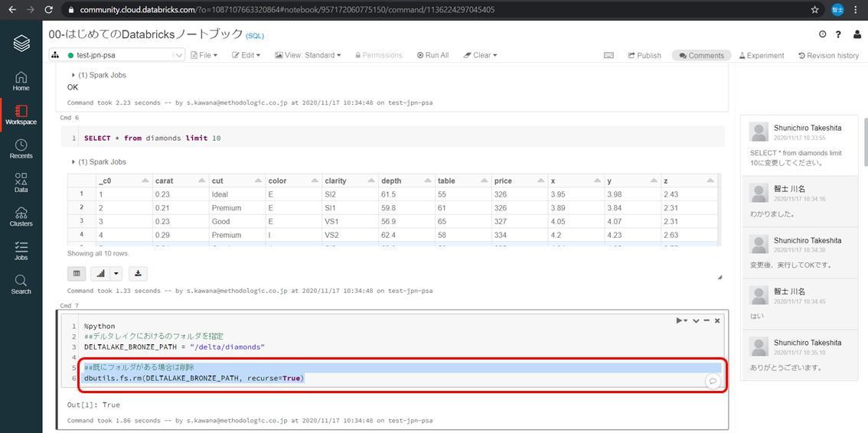Open Clusters in the sidebar
This screenshot has height=433, width=868.
point(21,216)
